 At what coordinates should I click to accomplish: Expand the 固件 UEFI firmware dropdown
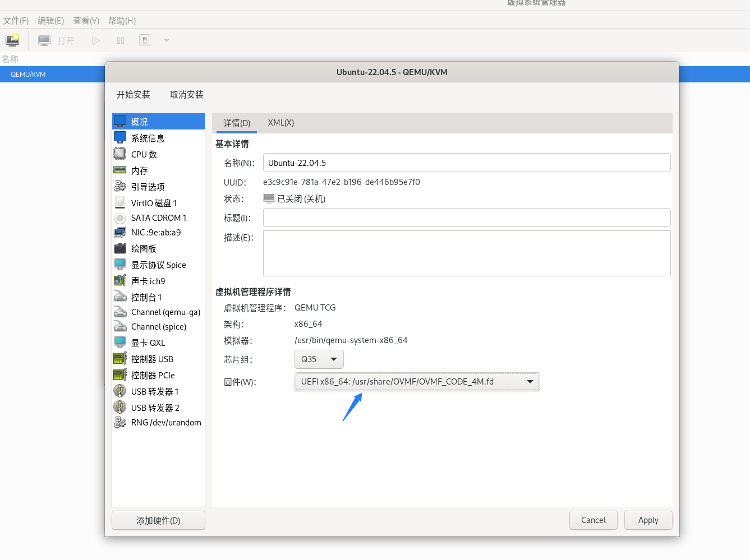[417, 382]
